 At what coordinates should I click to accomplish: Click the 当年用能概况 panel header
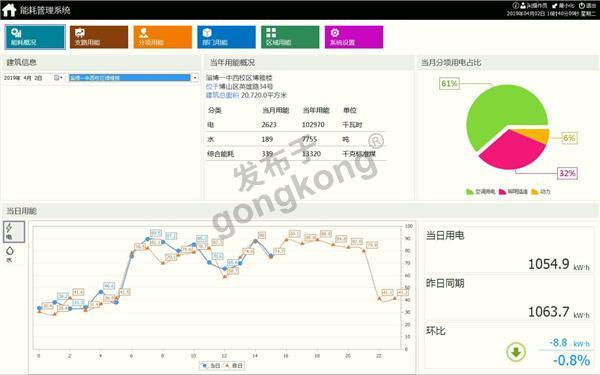[x=308, y=62]
